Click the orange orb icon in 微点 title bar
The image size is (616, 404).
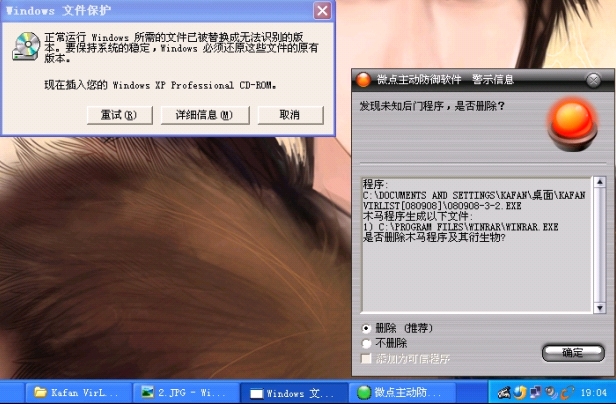point(363,80)
